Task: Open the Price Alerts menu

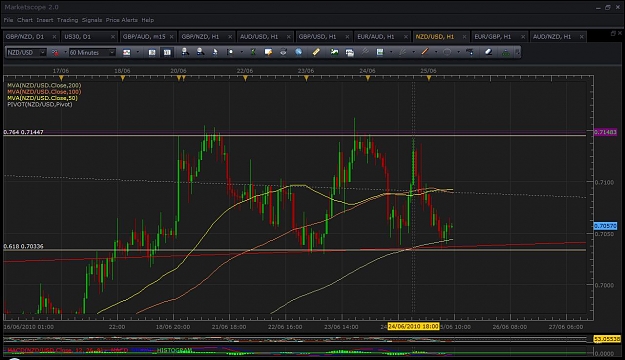Action: click(x=122, y=20)
